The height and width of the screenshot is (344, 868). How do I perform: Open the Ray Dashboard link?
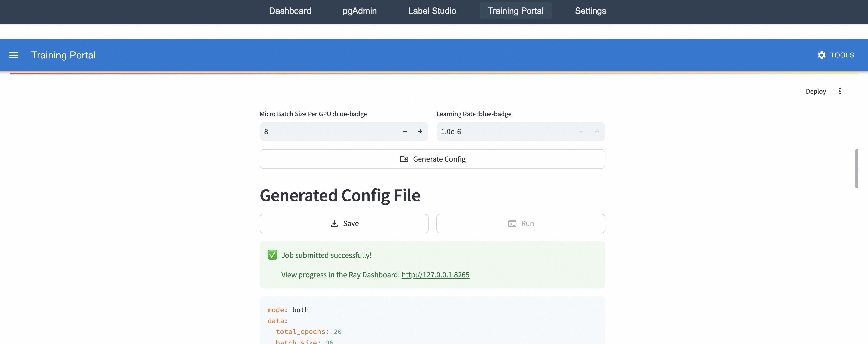(x=435, y=274)
